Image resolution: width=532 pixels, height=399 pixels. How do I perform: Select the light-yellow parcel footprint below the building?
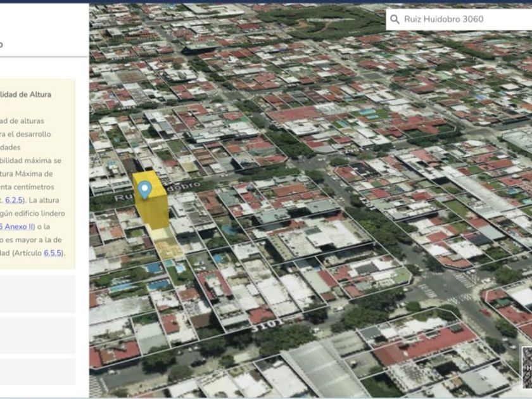click(x=167, y=245)
